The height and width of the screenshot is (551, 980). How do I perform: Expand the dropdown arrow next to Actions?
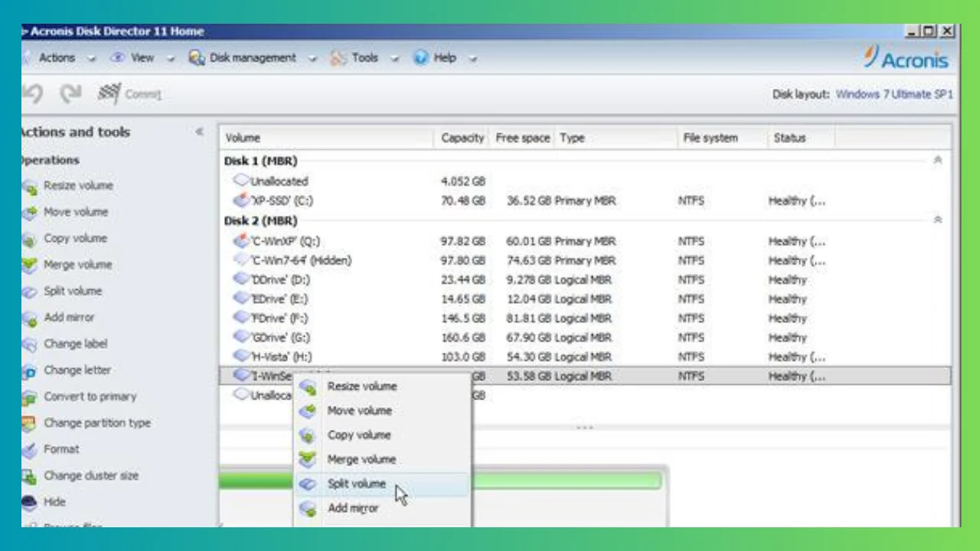point(91,59)
